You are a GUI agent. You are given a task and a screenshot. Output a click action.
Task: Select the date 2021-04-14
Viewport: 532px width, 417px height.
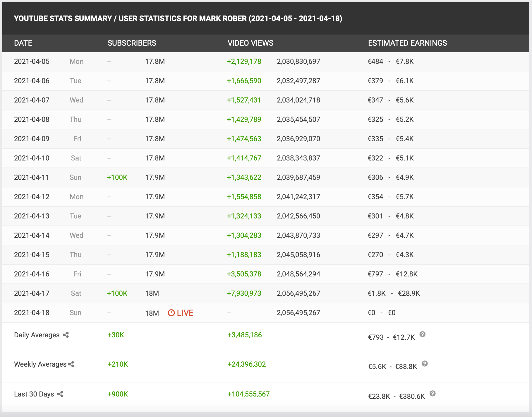[x=32, y=235]
